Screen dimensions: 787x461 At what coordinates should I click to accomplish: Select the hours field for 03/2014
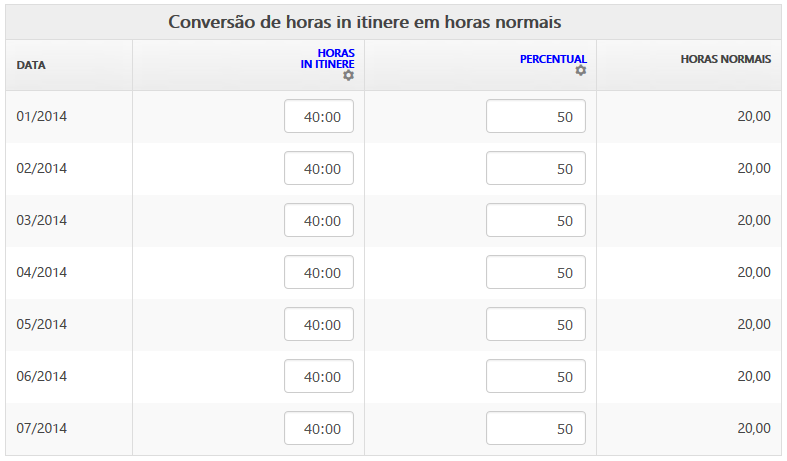point(319,220)
